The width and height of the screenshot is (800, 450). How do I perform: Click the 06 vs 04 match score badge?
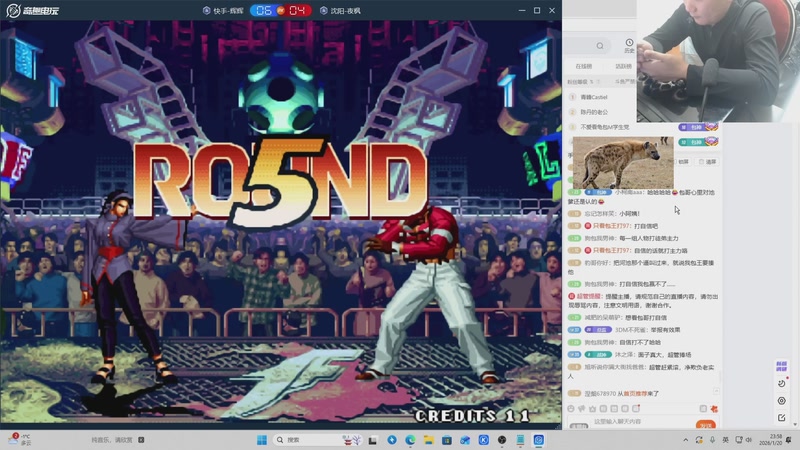coord(281,10)
